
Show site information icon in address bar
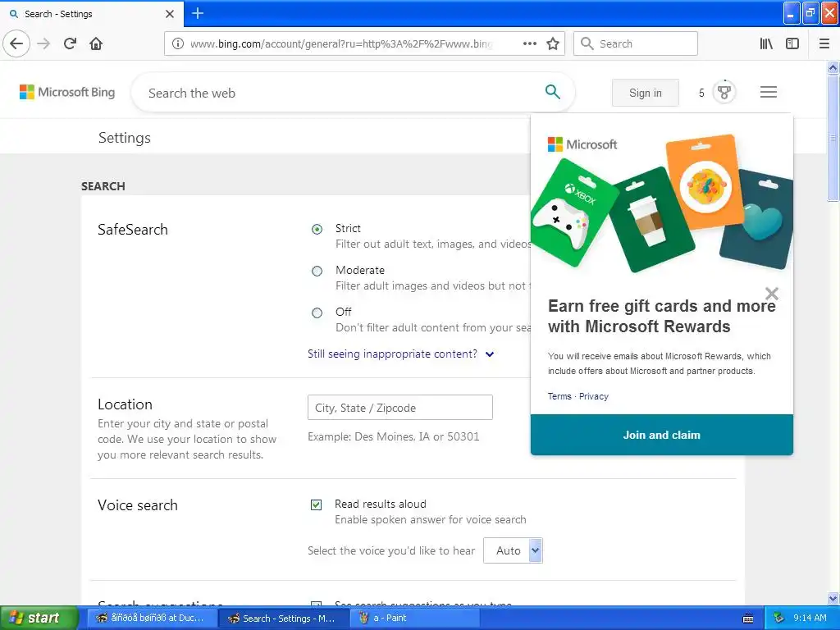[x=177, y=43]
